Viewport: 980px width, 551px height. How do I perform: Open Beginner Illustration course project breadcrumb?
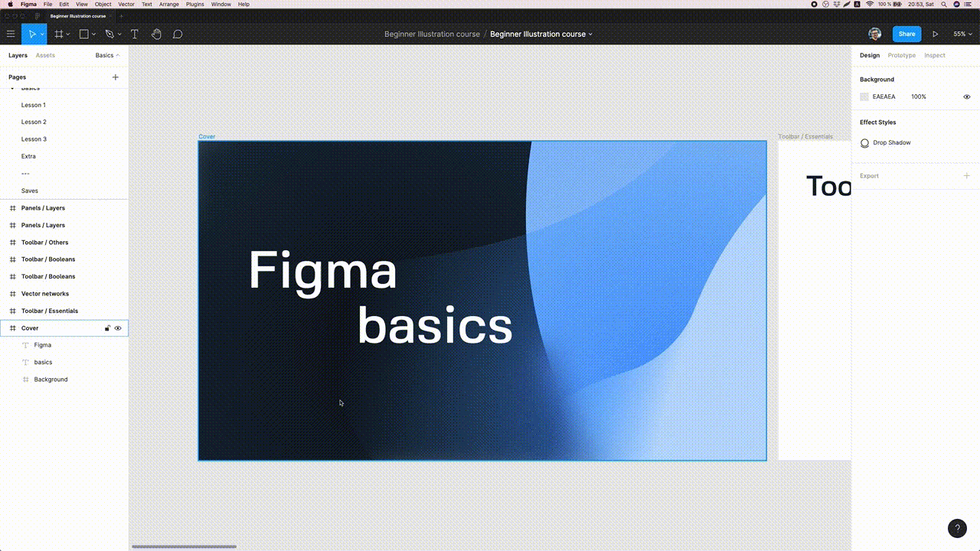(x=432, y=34)
